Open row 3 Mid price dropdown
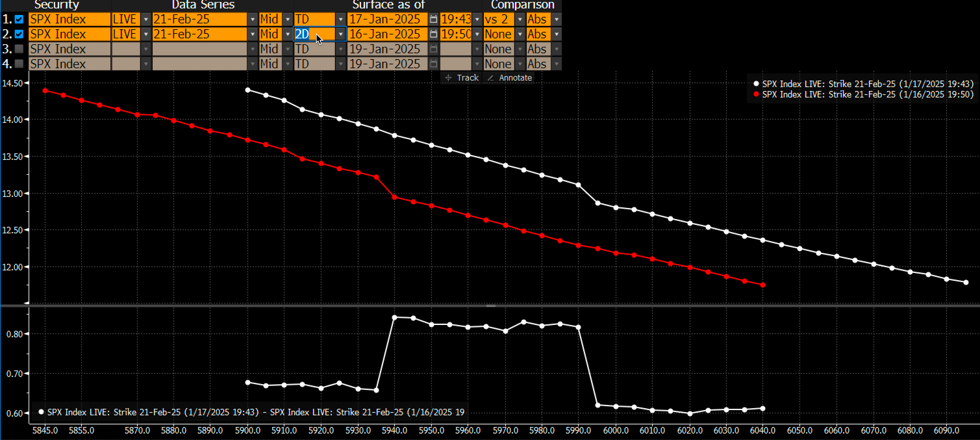 point(288,49)
